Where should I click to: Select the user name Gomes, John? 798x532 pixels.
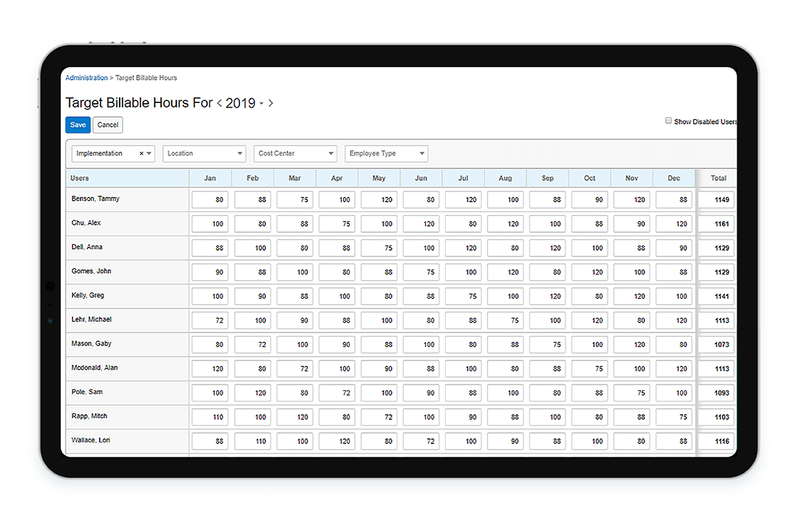click(91, 271)
